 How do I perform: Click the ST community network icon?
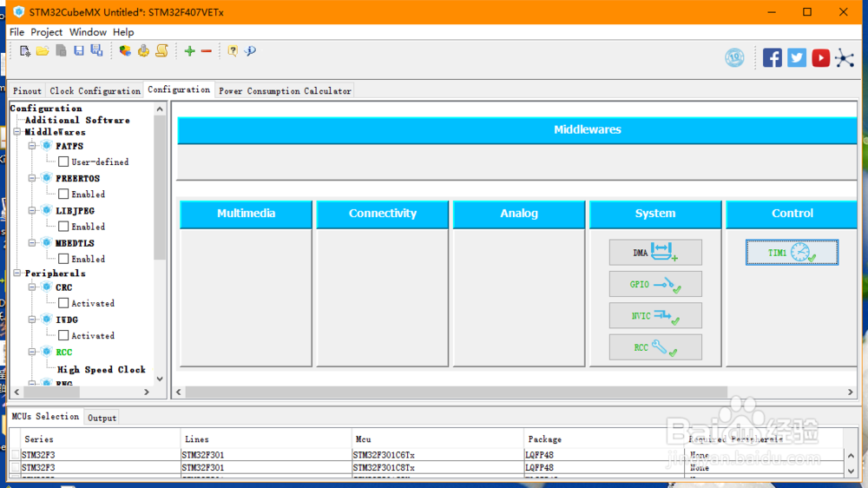(x=845, y=57)
